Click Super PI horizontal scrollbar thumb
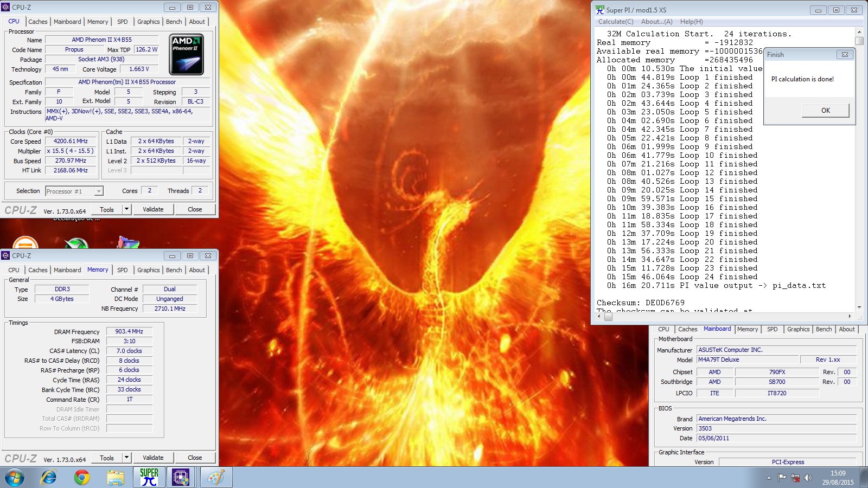 click(608, 316)
